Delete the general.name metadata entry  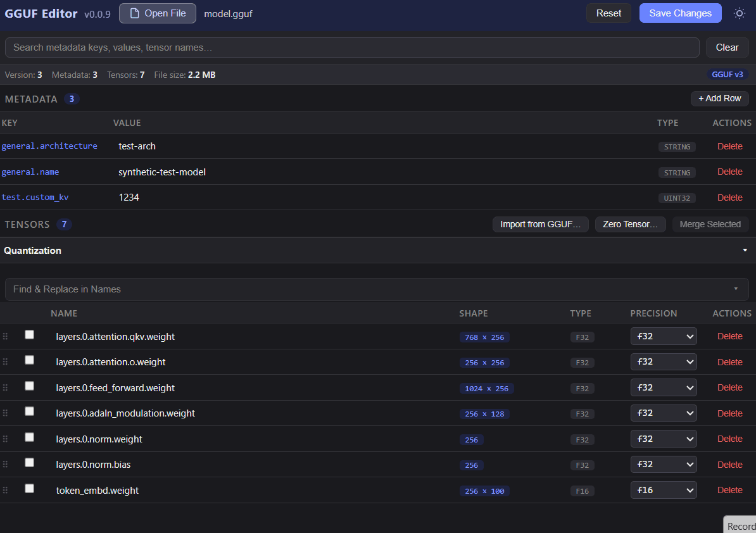pyautogui.click(x=730, y=172)
